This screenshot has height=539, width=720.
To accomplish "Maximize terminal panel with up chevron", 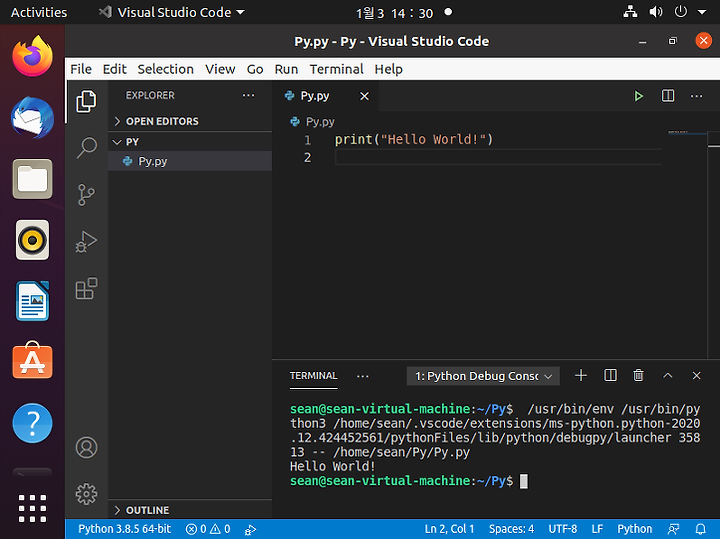I will pyautogui.click(x=668, y=376).
